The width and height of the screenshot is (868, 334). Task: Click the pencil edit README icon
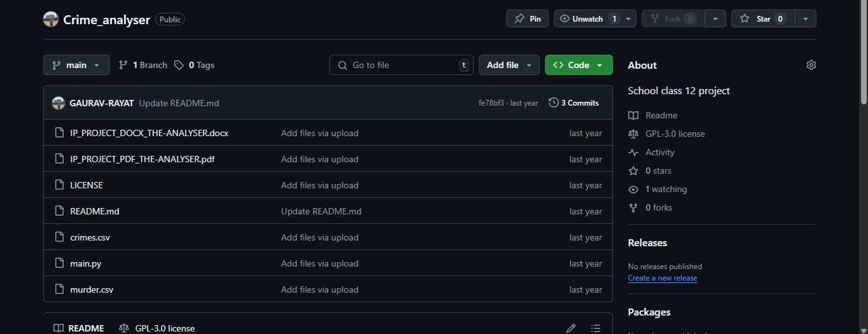coord(571,328)
